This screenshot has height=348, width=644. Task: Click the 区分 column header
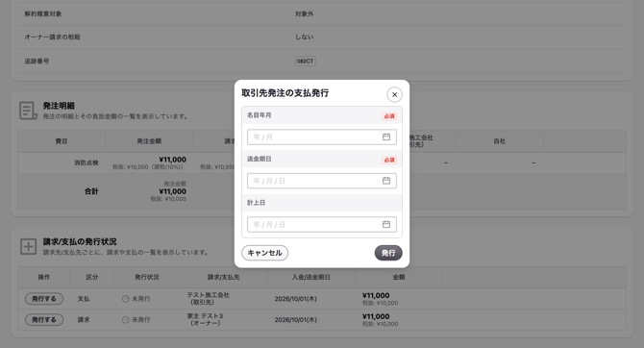point(92,277)
